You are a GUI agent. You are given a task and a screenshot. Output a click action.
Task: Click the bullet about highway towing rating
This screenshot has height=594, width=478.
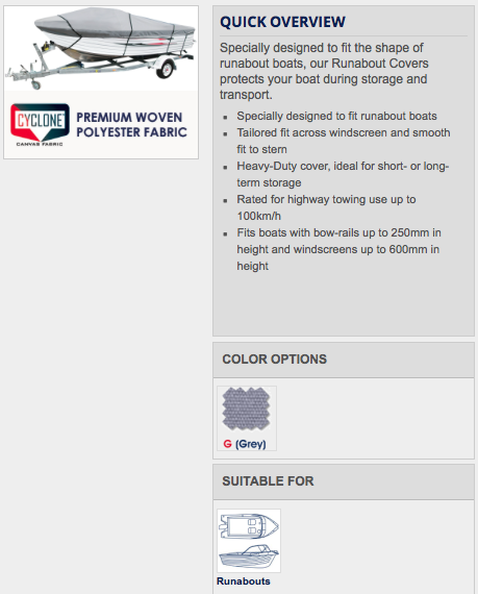(x=326, y=208)
